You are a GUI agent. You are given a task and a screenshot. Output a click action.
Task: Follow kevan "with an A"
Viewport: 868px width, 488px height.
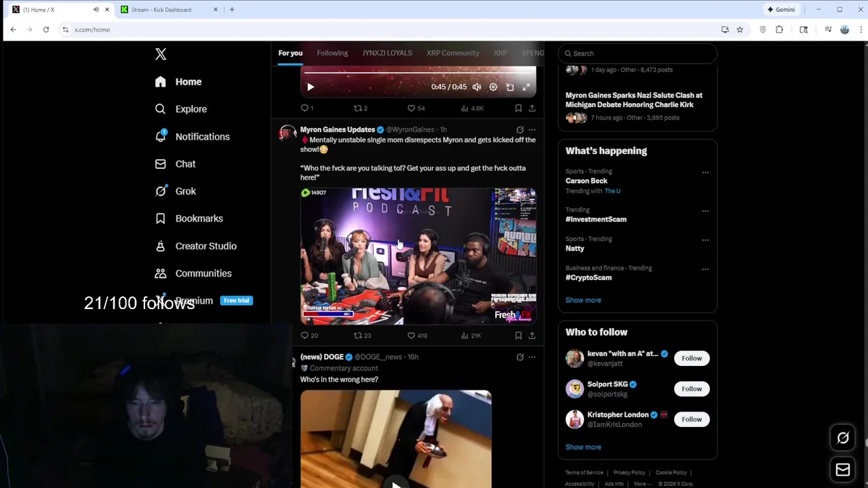pos(692,358)
